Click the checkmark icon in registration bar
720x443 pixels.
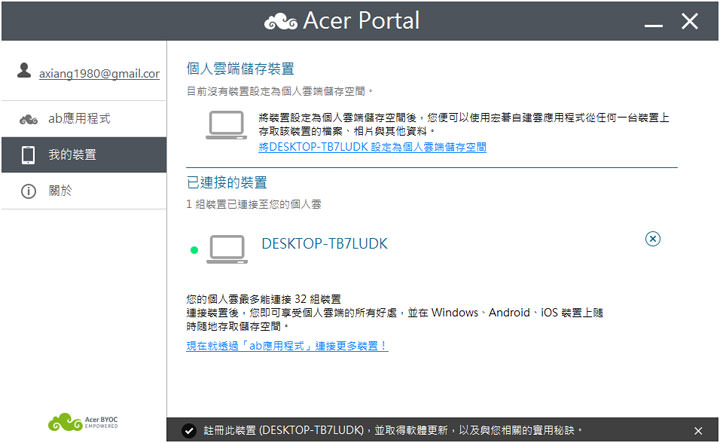[x=189, y=431]
